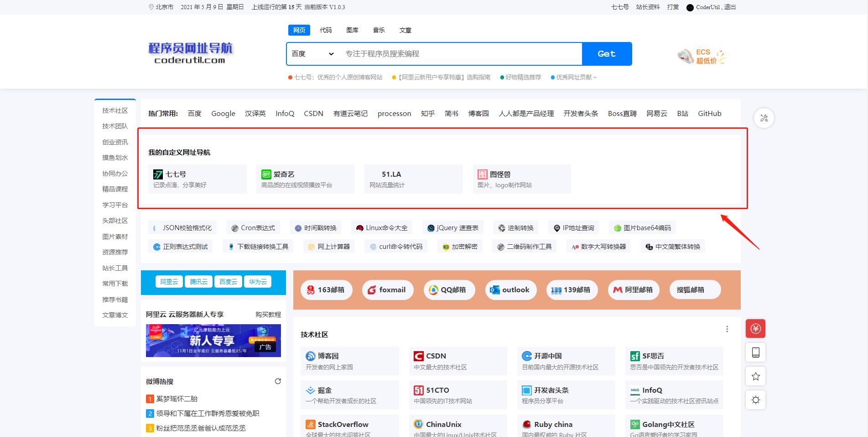Go to 站长工具 in the sidebar

pos(115,268)
